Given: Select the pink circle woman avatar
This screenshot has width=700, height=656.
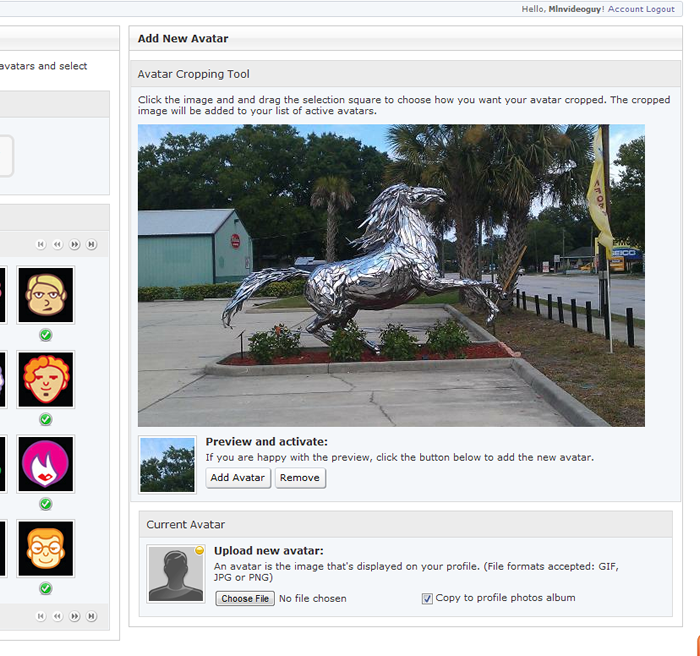Looking at the screenshot, I should pos(46,464).
